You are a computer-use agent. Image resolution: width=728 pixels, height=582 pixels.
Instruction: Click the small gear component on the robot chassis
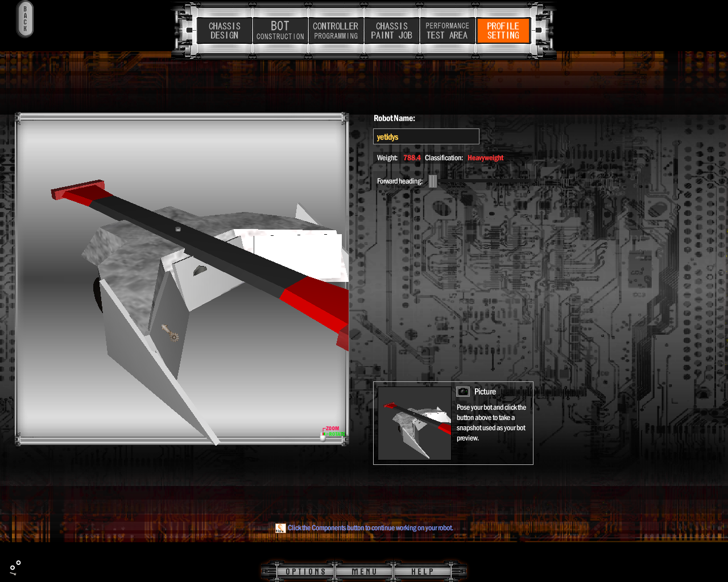click(173, 336)
